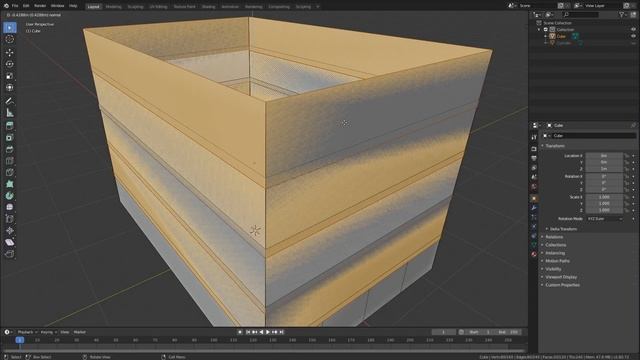
Task: Lock Location Y value
Action: coord(627,162)
